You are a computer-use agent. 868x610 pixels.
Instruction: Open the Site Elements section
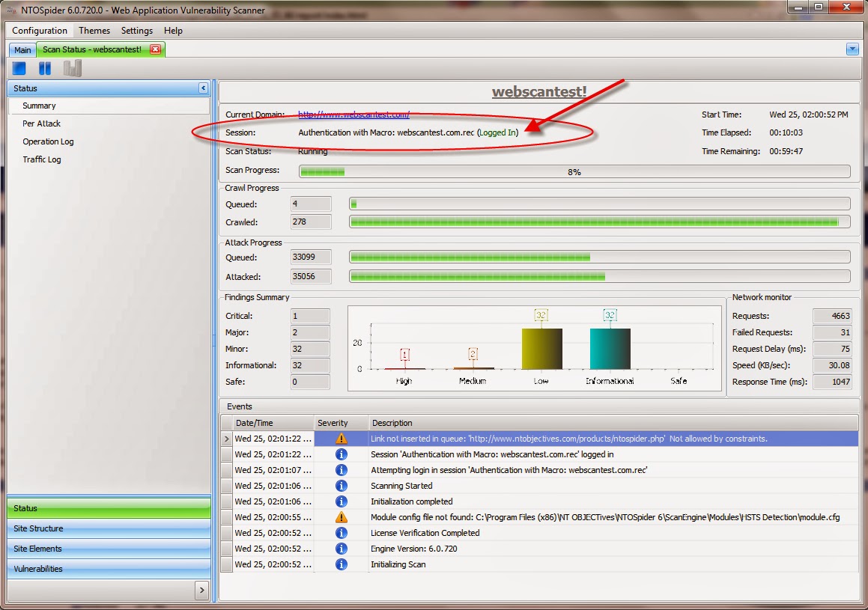109,549
